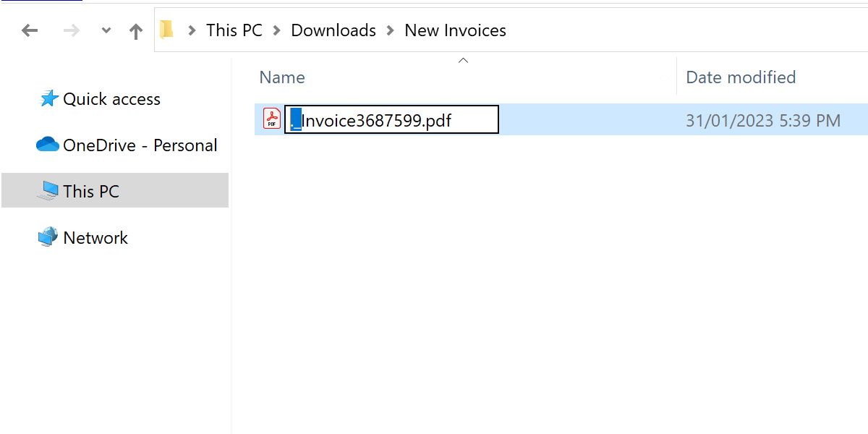Sort files by the Date modified column
The width and height of the screenshot is (868, 434).
[741, 77]
